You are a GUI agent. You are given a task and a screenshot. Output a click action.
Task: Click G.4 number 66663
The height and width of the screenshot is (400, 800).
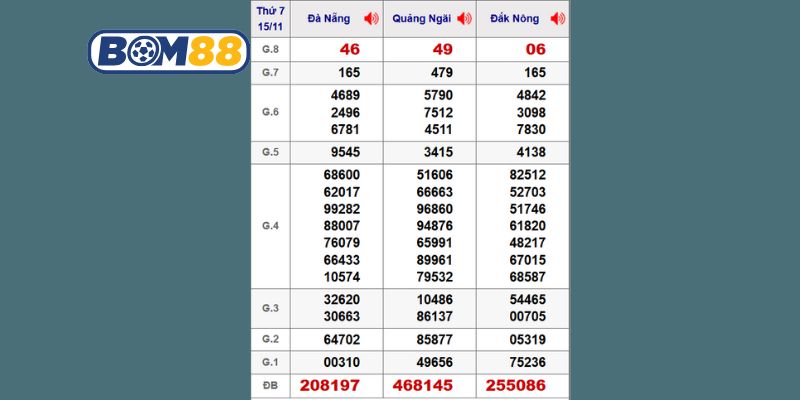tap(435, 192)
